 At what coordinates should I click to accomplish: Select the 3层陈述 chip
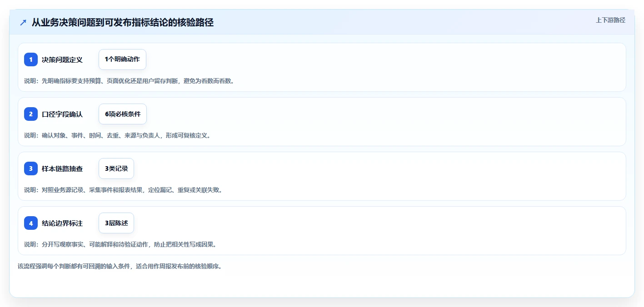pyautogui.click(x=116, y=223)
